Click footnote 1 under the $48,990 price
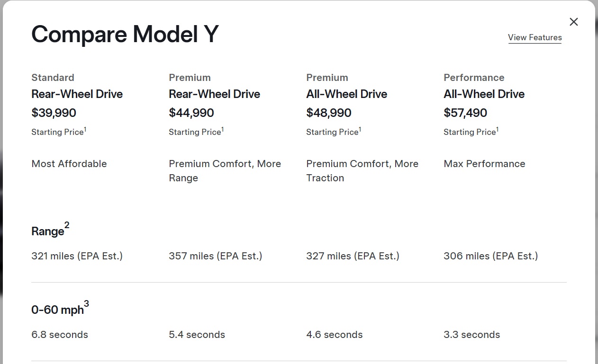598x364 pixels. 360,129
